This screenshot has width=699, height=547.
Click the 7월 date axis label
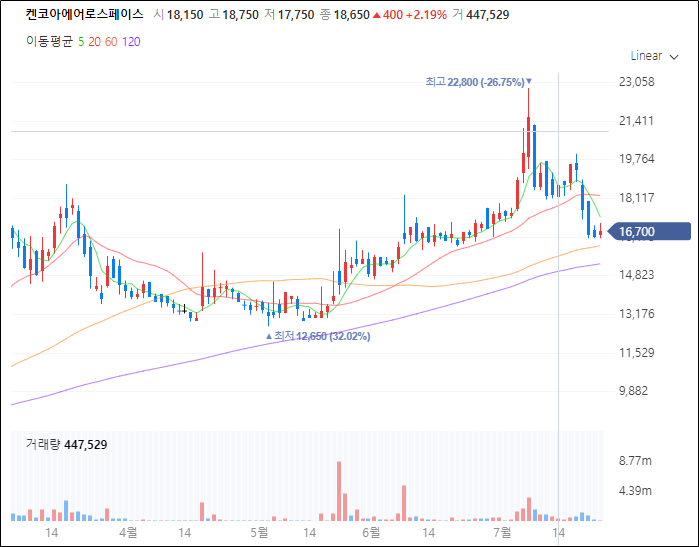click(502, 532)
